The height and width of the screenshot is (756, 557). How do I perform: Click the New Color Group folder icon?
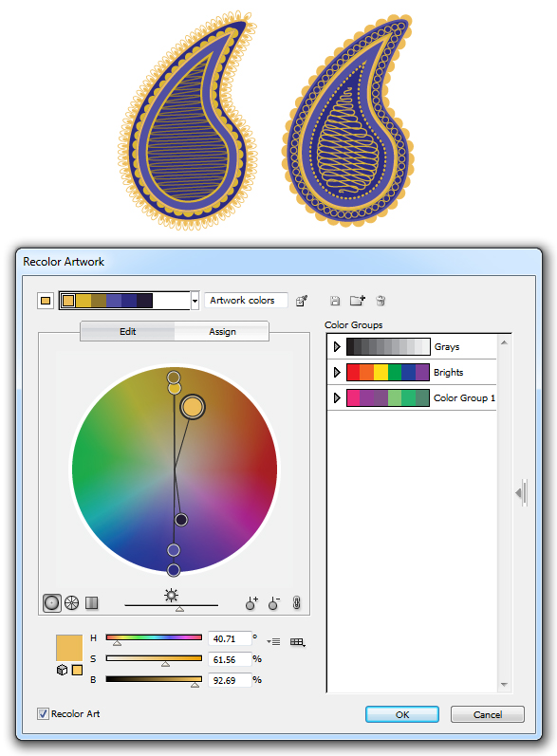[358, 301]
